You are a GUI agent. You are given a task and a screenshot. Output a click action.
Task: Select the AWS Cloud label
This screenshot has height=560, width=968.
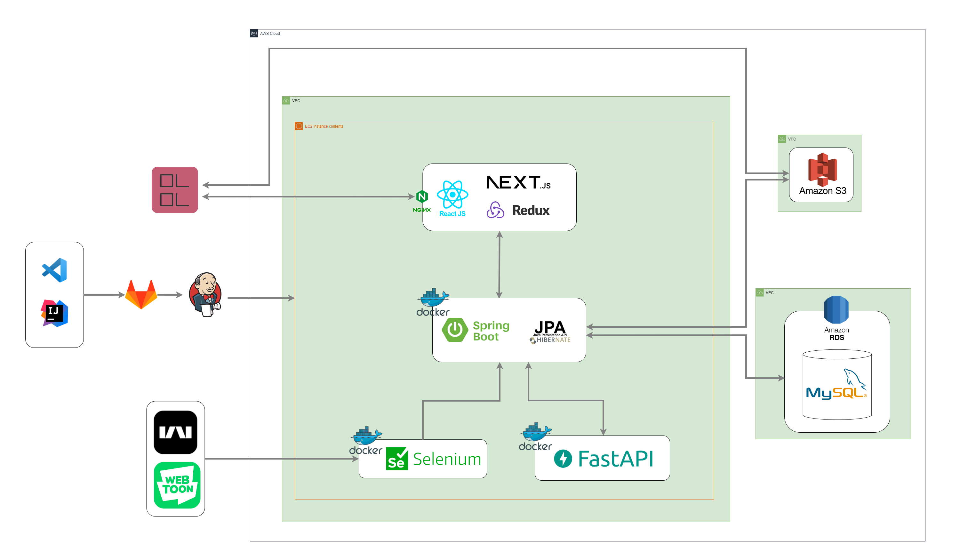click(x=270, y=33)
